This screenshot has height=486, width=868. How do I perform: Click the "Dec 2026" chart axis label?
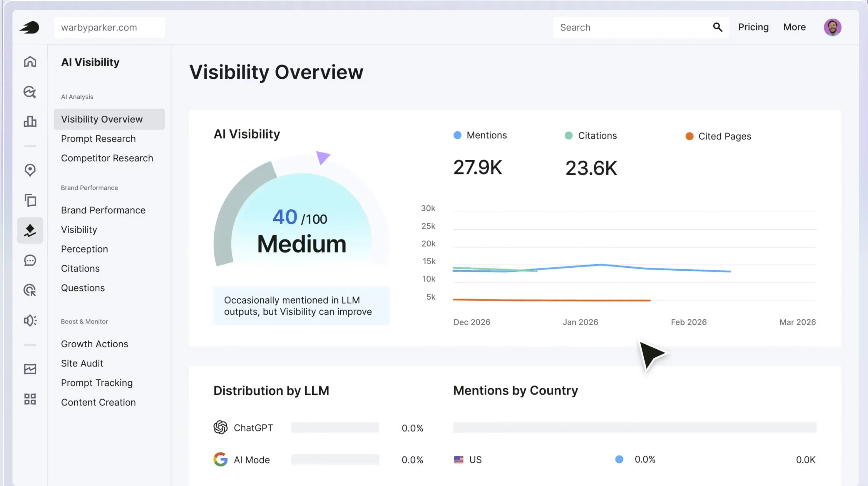pos(472,322)
